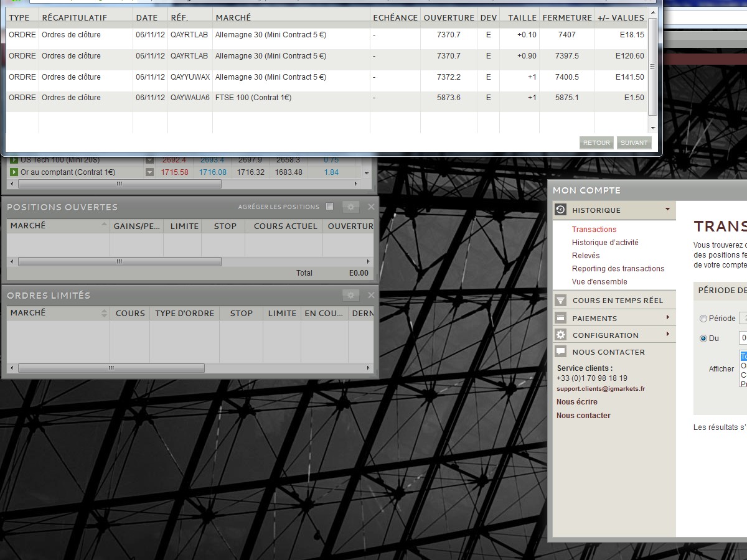
Task: Click Or au comptant buy price 1716.08
Action: tap(213, 172)
